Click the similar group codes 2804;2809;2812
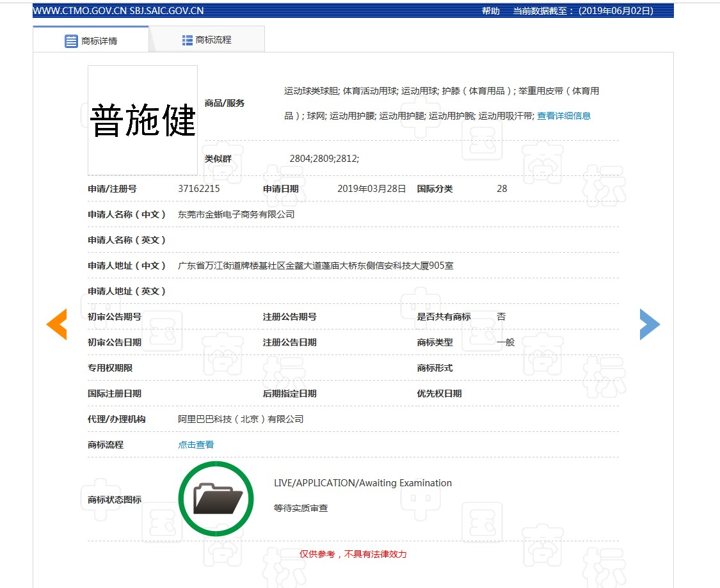 324,158
